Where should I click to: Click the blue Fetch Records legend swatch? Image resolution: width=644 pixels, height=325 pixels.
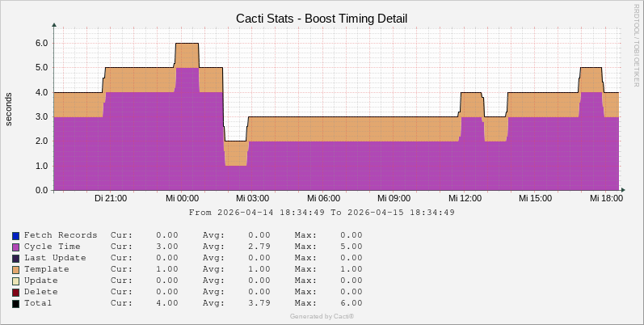[x=15, y=235]
